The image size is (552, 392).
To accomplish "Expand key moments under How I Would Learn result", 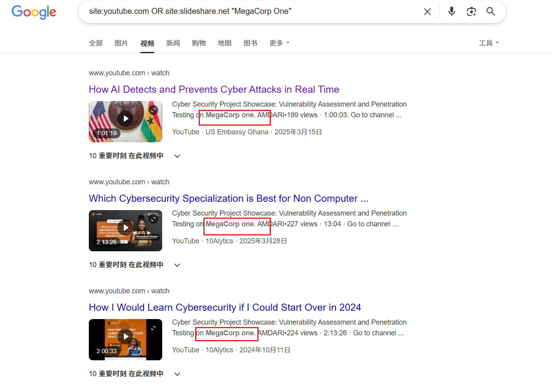I will point(177,374).
